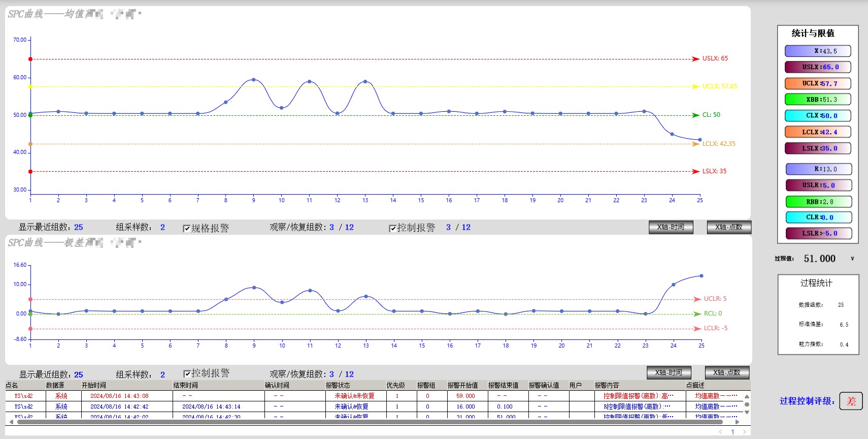
Task: Click the 开始时间 column header
Action: coord(94,386)
